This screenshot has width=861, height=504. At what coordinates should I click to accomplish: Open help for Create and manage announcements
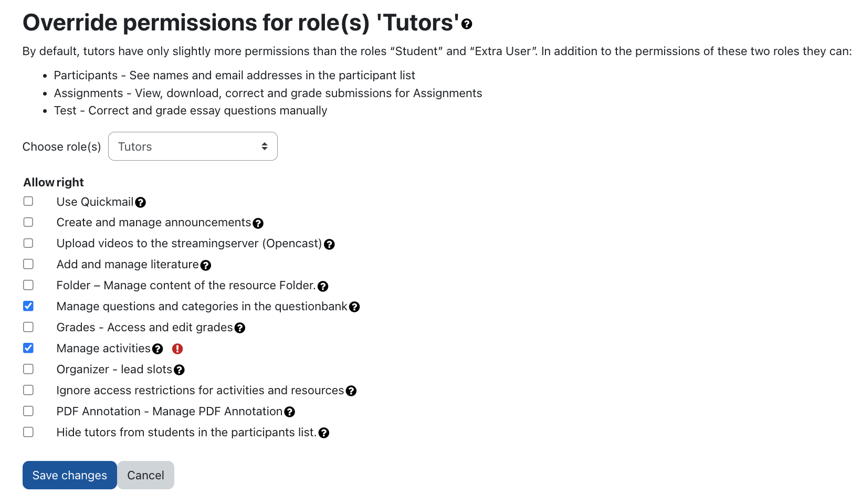click(x=258, y=224)
